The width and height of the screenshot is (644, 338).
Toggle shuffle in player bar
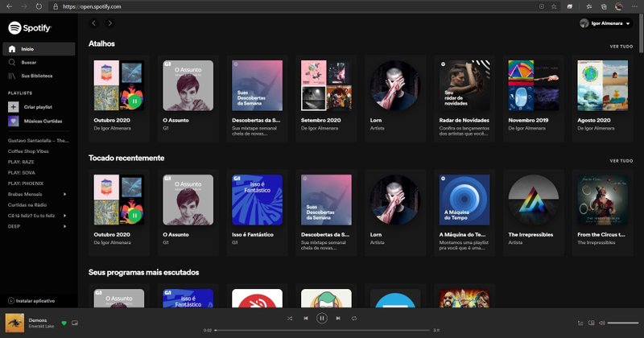tap(290, 319)
